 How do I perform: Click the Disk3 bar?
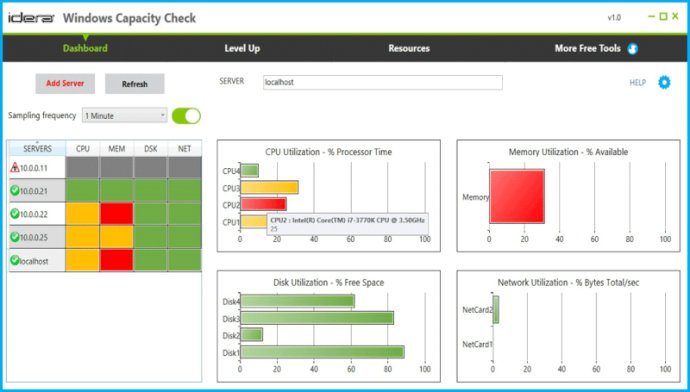pos(317,318)
